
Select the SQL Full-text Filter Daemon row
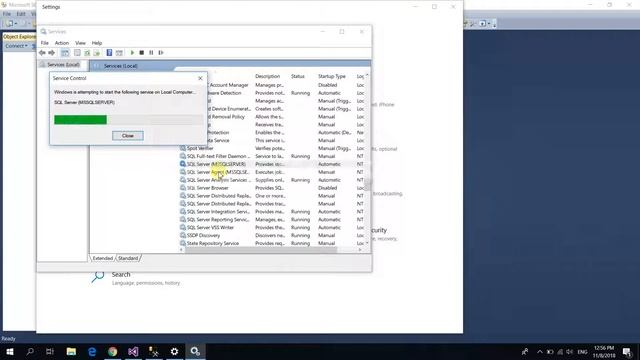pyautogui.click(x=271, y=156)
